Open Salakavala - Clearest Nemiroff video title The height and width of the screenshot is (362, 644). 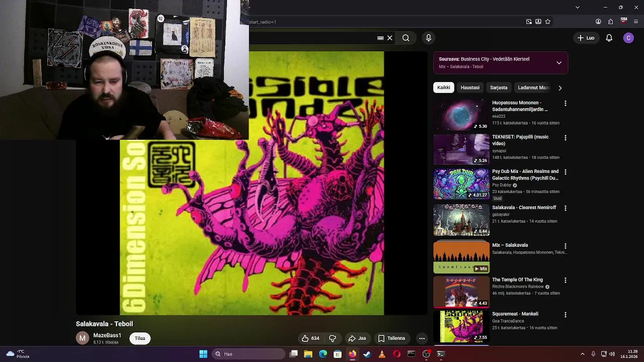524,208
